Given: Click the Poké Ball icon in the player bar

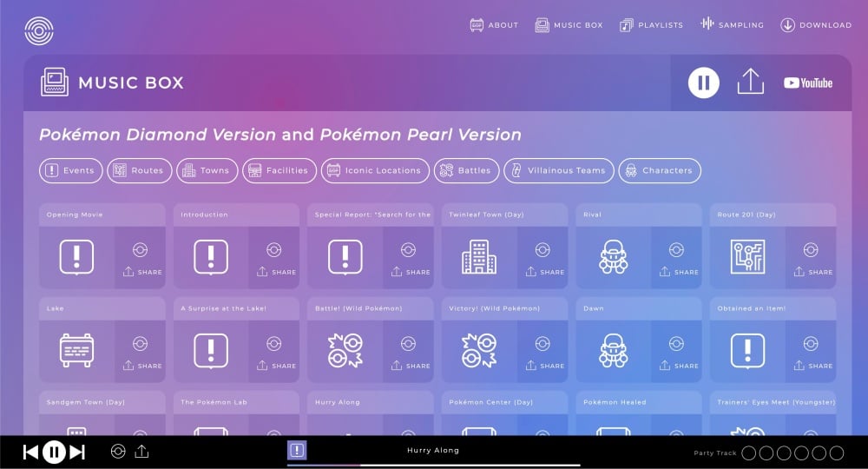Looking at the screenshot, I should pyautogui.click(x=119, y=452).
